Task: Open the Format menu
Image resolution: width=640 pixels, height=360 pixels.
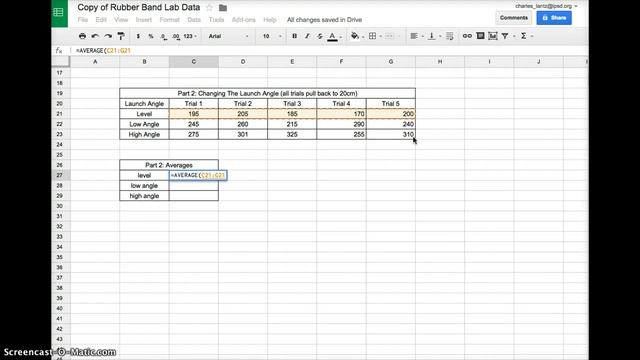Action: [169, 20]
